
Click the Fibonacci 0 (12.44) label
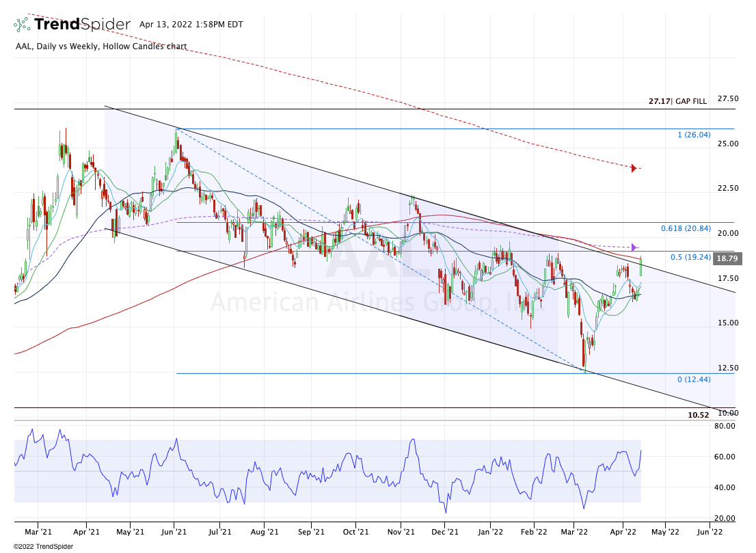(694, 379)
